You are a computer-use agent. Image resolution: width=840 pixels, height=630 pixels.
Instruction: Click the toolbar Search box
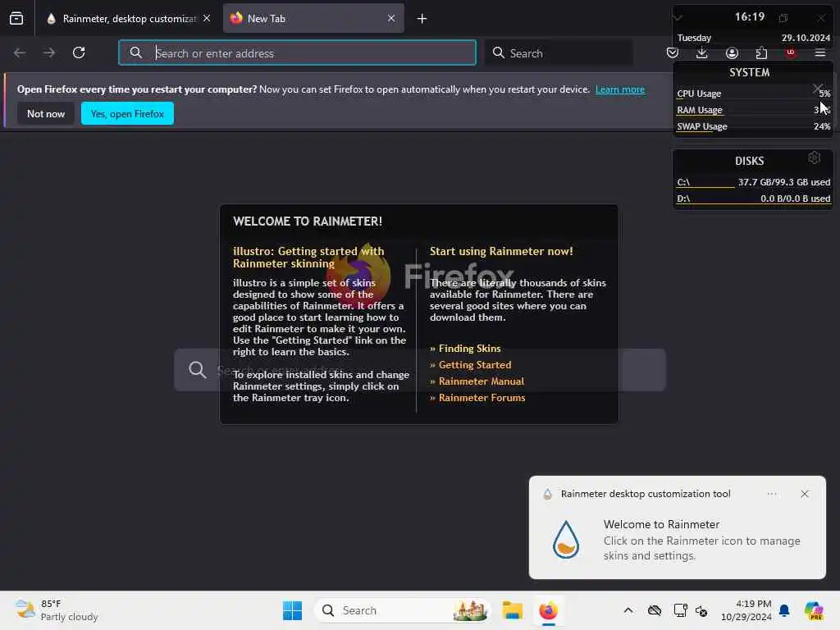(x=559, y=52)
